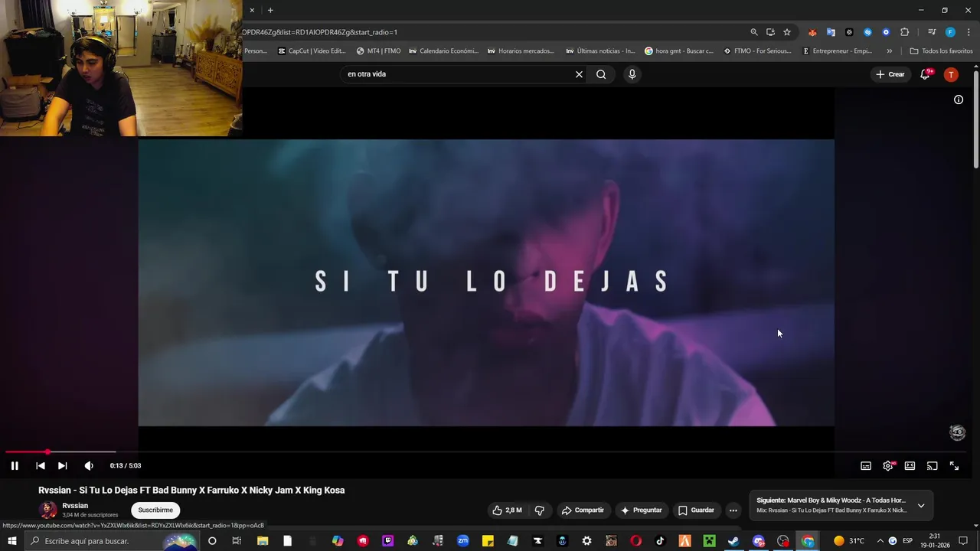Click the page vertical scrollbar

[976, 119]
